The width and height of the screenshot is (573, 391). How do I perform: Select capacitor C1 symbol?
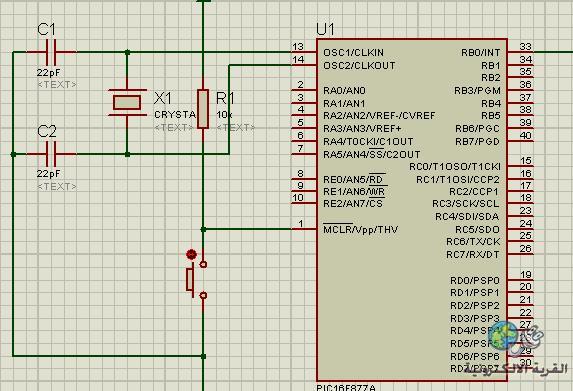[x=51, y=52]
